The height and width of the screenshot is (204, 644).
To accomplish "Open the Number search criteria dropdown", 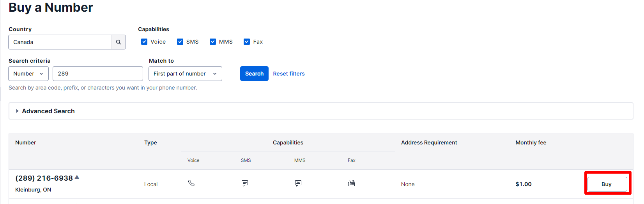I will 28,74.
